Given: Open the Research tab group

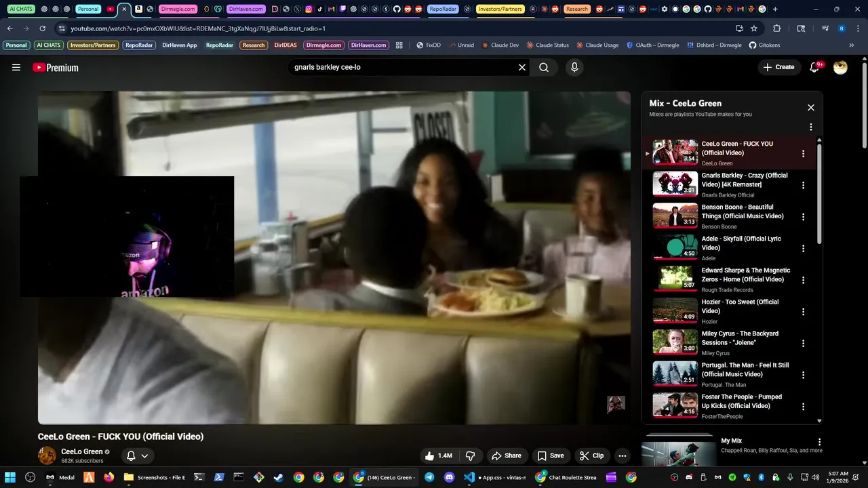Looking at the screenshot, I should coord(577,9).
